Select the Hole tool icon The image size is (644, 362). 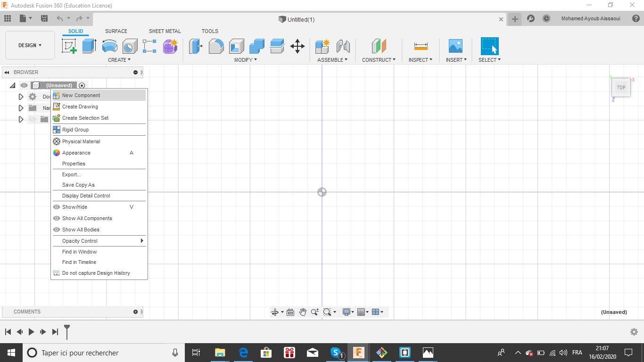130,46
